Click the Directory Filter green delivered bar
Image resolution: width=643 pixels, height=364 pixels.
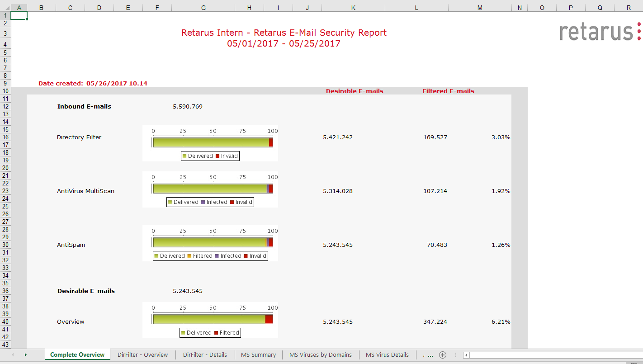211,142
